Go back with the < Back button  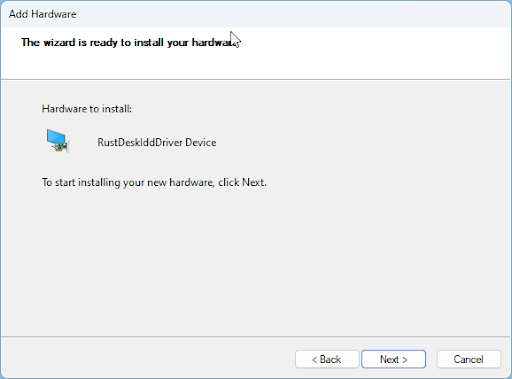(327, 359)
